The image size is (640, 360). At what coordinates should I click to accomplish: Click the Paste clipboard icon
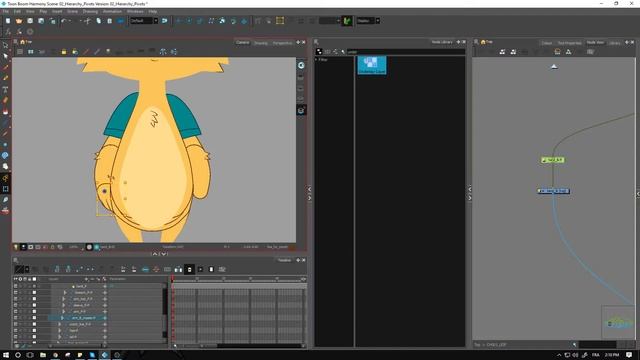[x=109, y=21]
